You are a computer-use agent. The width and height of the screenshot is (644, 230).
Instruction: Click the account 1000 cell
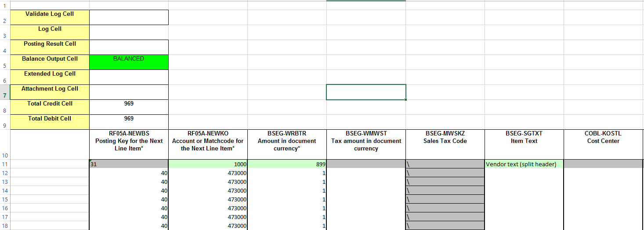click(208, 164)
